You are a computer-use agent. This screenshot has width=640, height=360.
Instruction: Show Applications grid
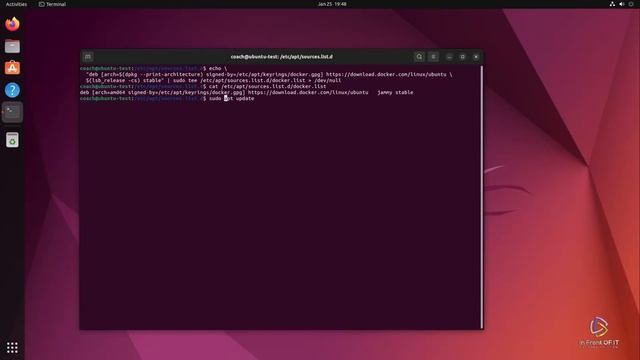pyautogui.click(x=12, y=347)
